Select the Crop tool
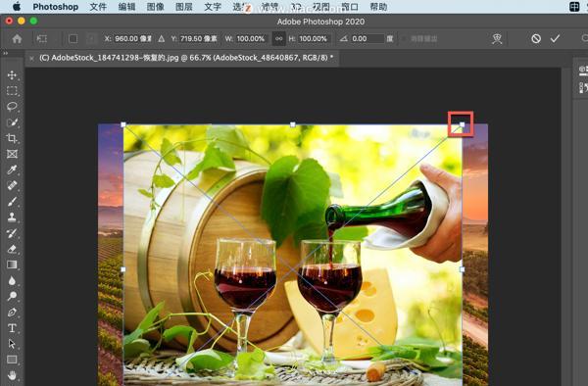Screen dimensions: 588x386 12,138
